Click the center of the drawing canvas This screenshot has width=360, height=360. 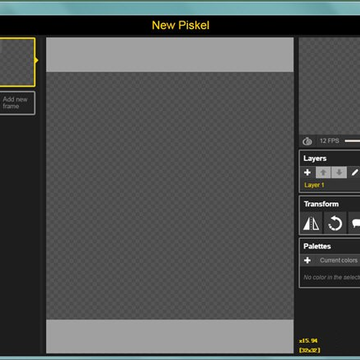coord(170,196)
